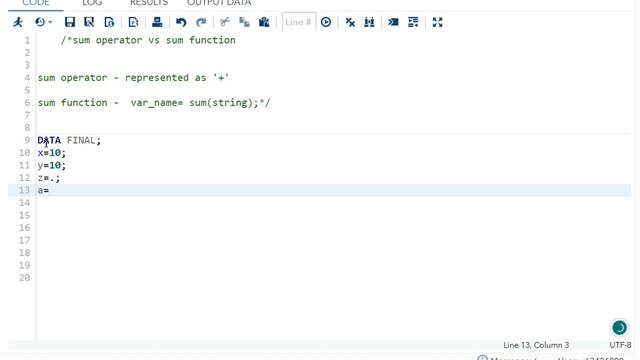Click the "sum operator - represented as '+'" line

pyautogui.click(x=133, y=78)
